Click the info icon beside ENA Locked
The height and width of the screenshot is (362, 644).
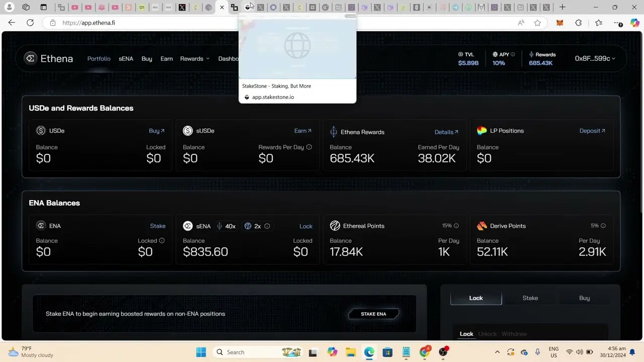[x=162, y=241]
